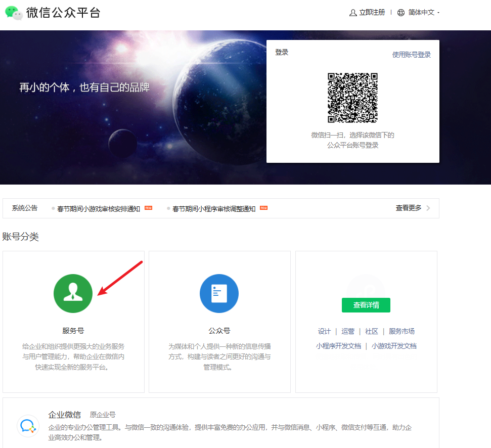Open 春节期间小程序审核调整通知 announcement

coord(214,209)
